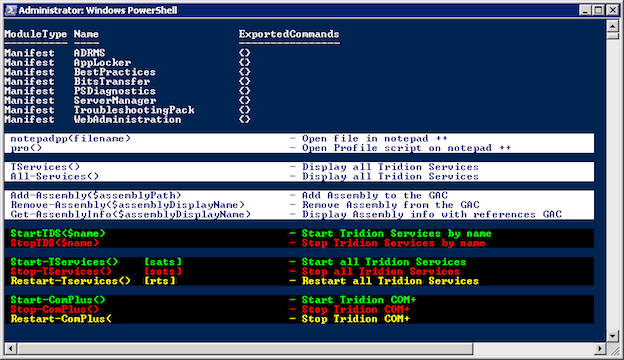Select the AppLocker module name

coord(102,62)
